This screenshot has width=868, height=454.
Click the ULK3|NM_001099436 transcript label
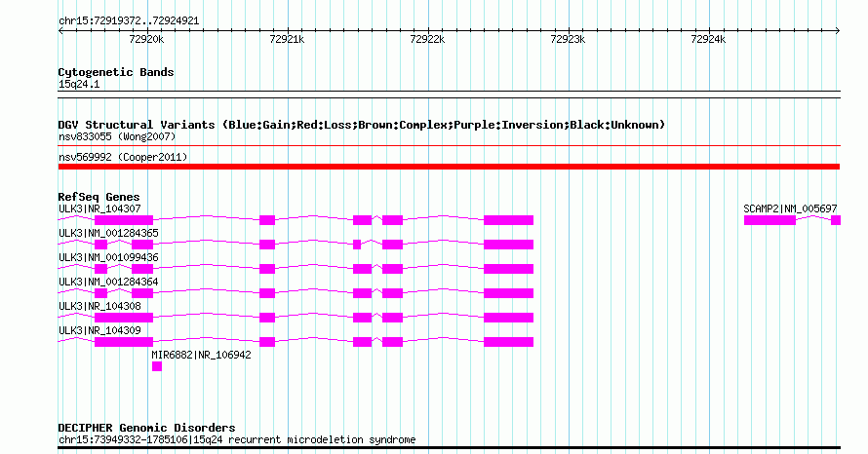pos(108,257)
